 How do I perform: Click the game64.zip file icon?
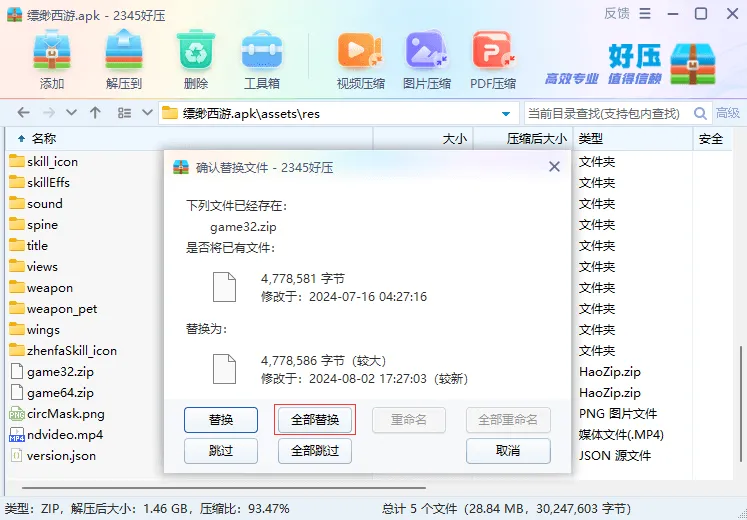[x=16, y=393]
